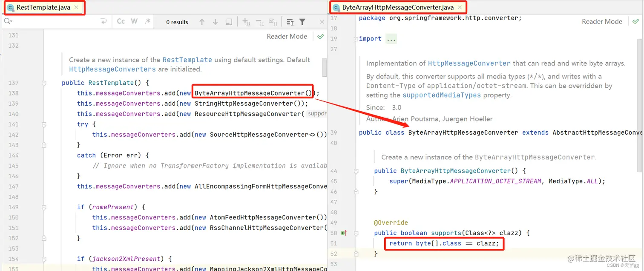Open search results in Find window icon
This screenshot has width=644, height=271.
pos(290,22)
